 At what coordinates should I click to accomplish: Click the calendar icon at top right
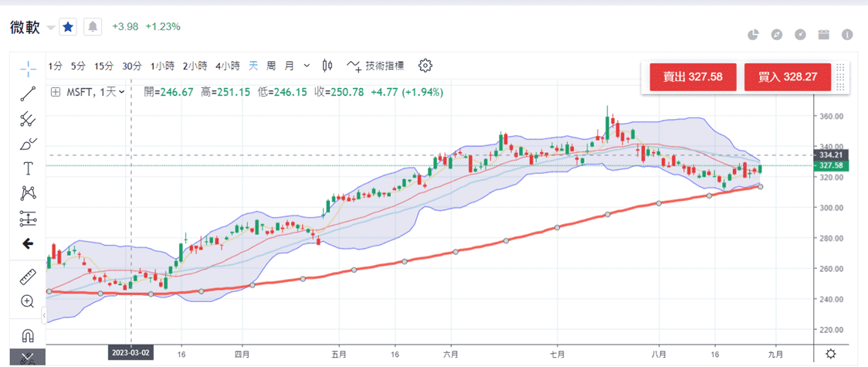pos(823,35)
